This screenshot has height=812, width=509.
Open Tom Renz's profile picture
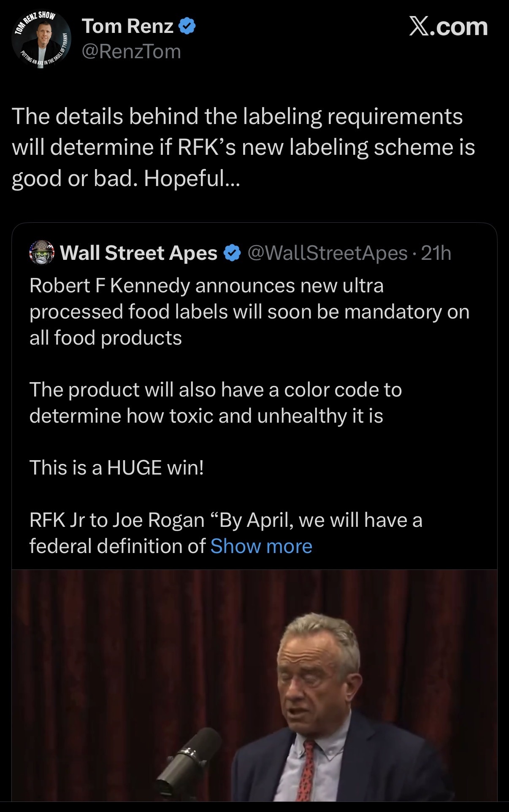pyautogui.click(x=42, y=39)
